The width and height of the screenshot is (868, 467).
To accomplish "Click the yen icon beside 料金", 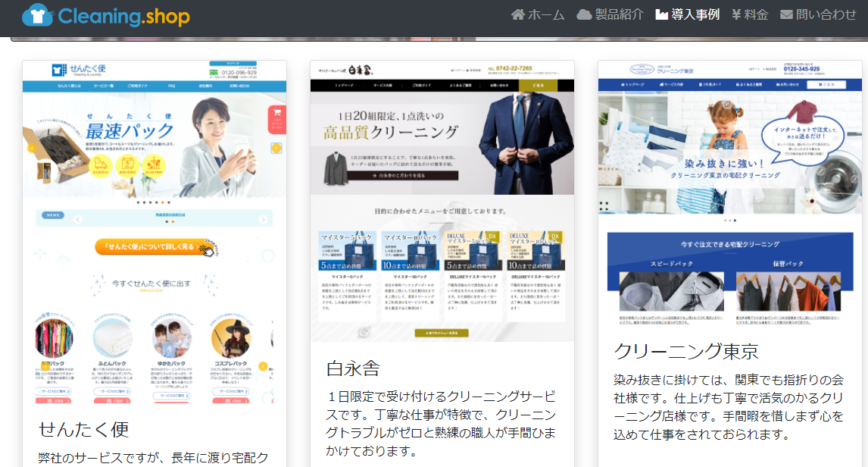I will (736, 14).
